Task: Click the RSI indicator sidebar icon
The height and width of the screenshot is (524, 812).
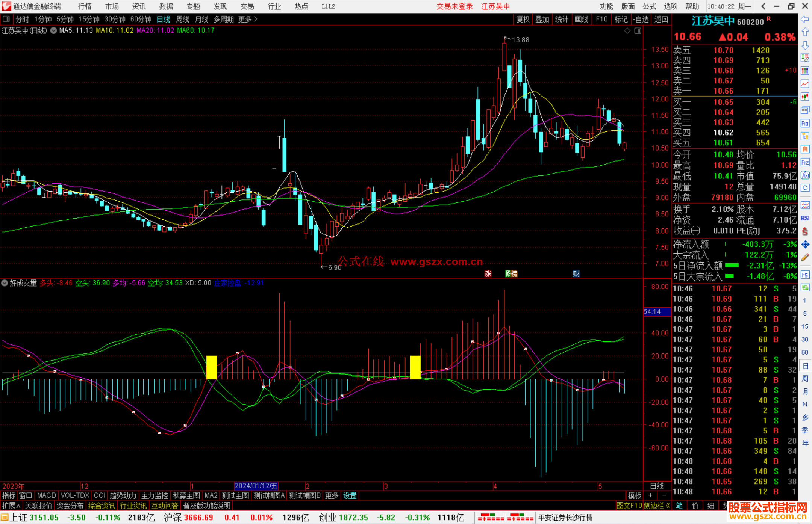Action: (x=805, y=218)
